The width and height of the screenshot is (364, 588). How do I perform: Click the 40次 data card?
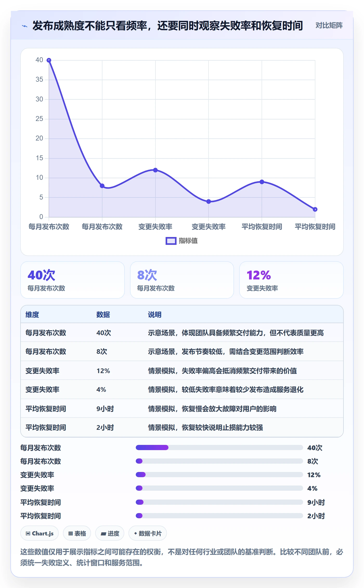73,280
